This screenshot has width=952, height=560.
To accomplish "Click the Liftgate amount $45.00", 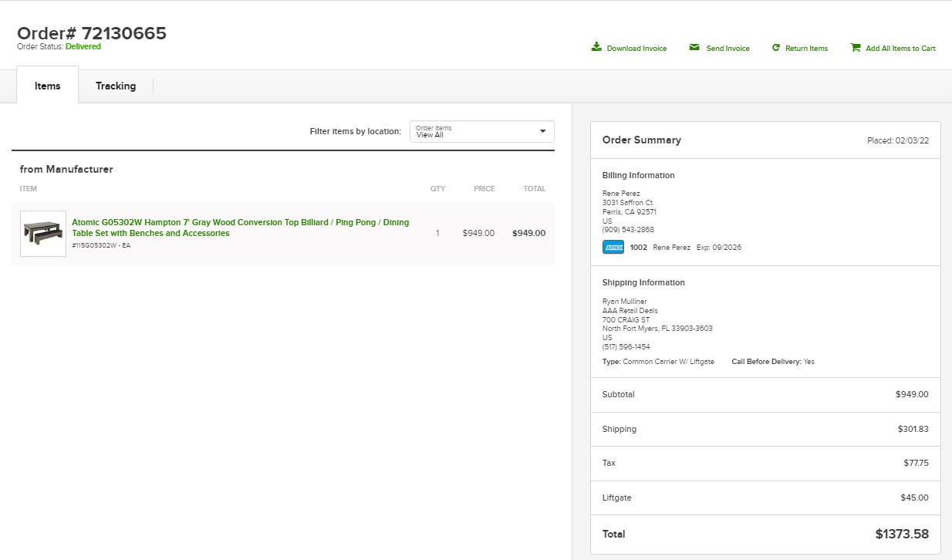I will (915, 498).
